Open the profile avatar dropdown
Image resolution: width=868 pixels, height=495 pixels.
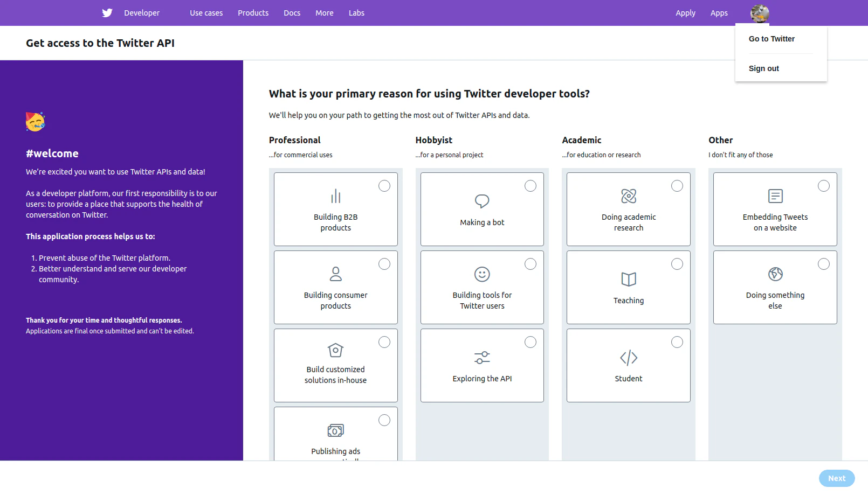[760, 13]
